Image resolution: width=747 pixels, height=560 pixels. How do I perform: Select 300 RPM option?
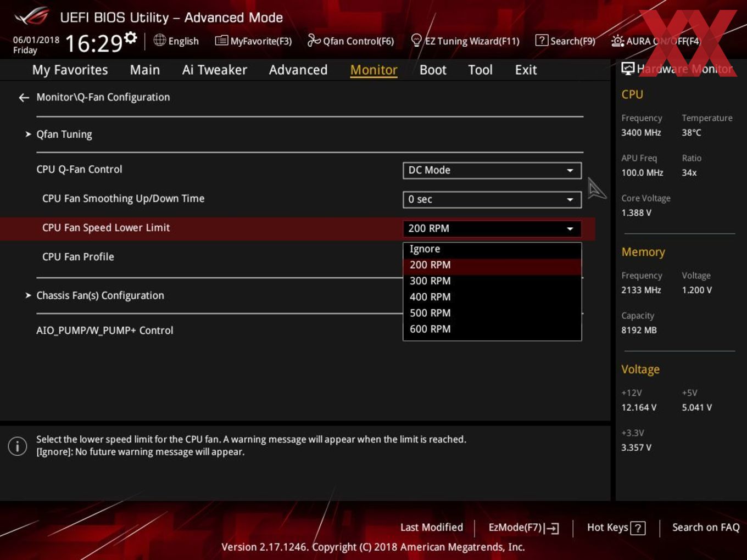(492, 281)
